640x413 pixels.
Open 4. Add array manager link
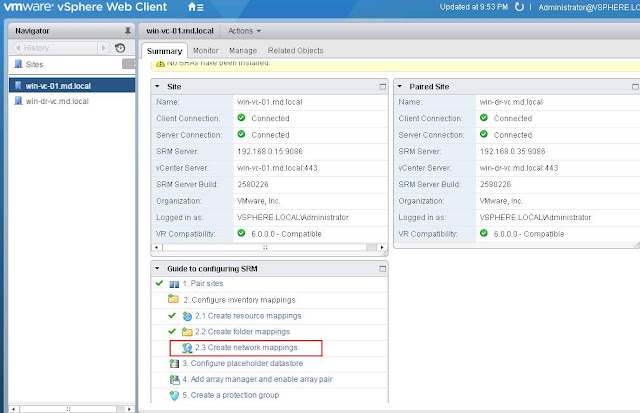coord(258,379)
